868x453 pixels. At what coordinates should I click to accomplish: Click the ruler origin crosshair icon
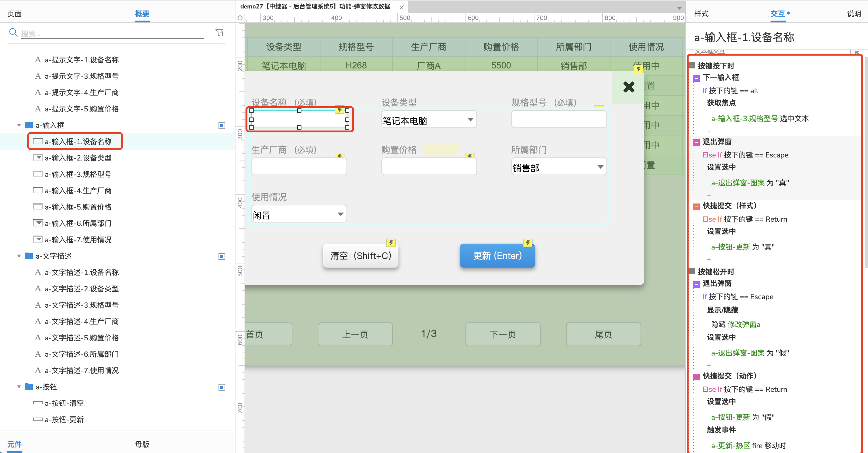coord(240,18)
